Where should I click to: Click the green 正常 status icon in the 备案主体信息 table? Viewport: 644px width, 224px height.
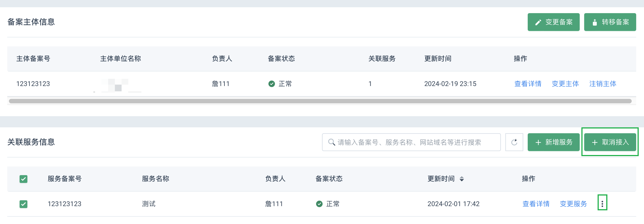click(271, 84)
